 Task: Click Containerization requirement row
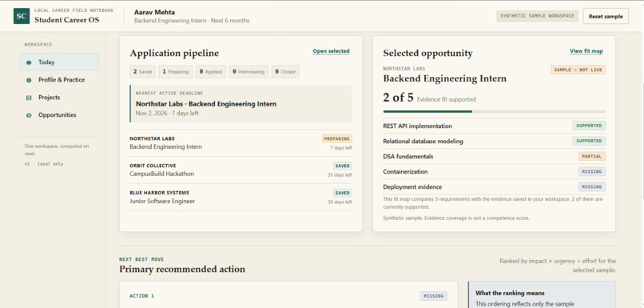(494, 171)
